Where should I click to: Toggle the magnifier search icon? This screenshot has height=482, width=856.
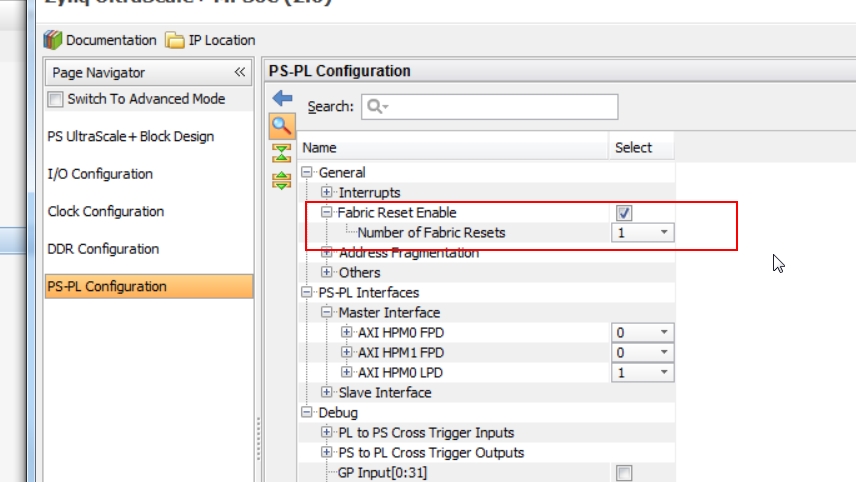(282, 125)
